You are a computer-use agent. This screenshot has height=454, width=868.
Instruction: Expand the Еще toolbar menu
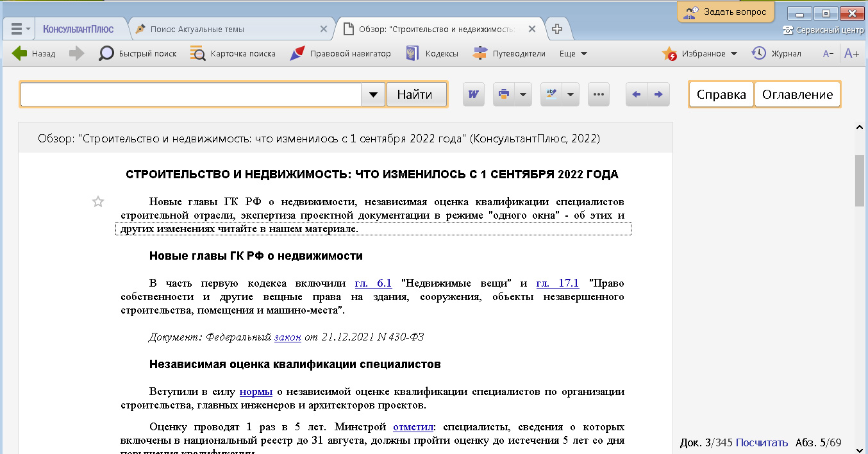point(573,54)
